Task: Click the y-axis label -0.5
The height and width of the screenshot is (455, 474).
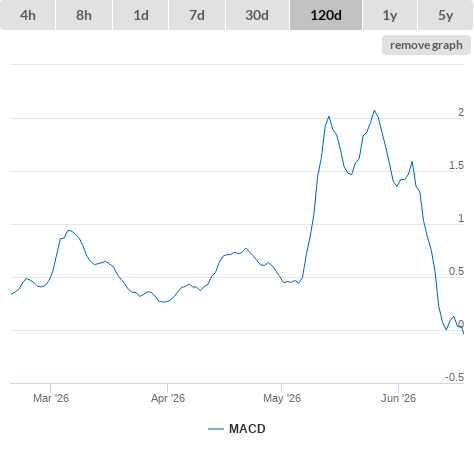Action: pyautogui.click(x=454, y=377)
